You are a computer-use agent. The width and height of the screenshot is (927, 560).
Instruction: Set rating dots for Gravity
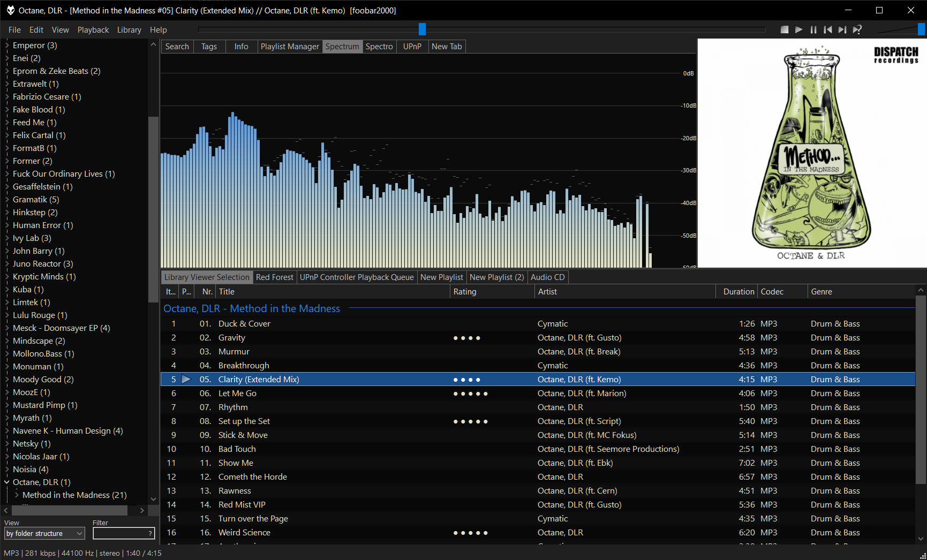click(467, 338)
